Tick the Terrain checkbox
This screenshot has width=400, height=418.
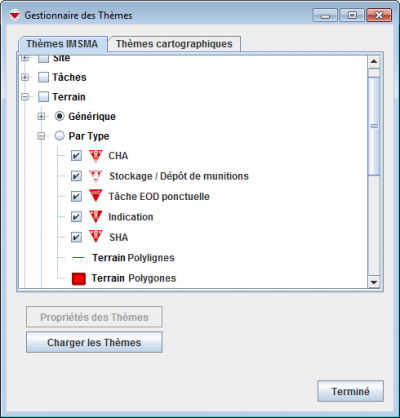click(x=43, y=97)
